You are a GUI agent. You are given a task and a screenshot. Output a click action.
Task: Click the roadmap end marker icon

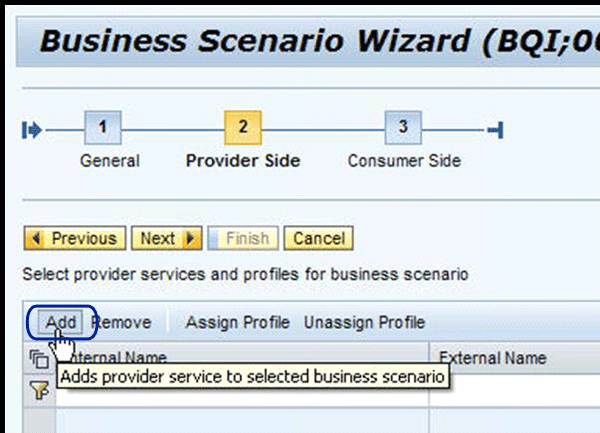coord(495,129)
